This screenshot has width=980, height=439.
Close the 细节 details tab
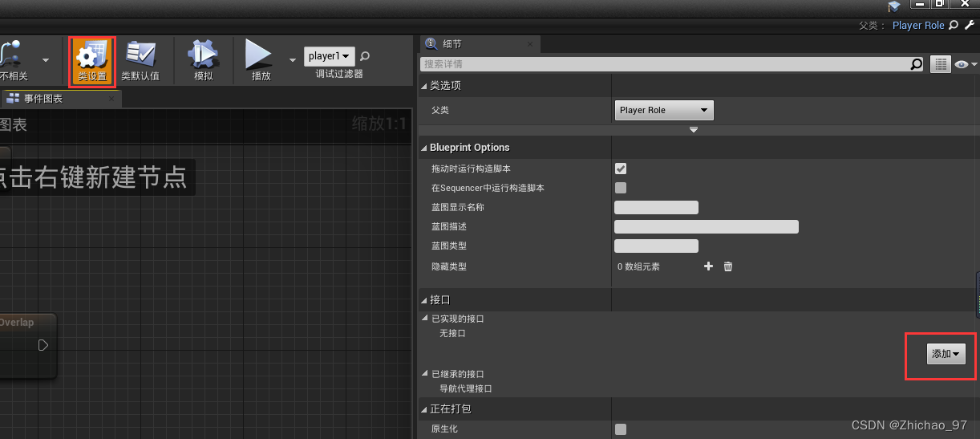[530, 44]
